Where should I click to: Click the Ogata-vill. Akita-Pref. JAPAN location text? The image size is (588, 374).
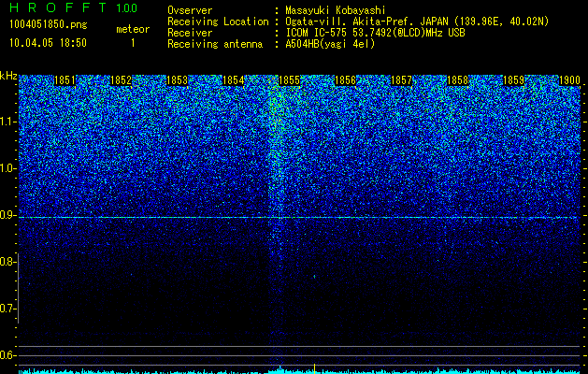coord(417,22)
